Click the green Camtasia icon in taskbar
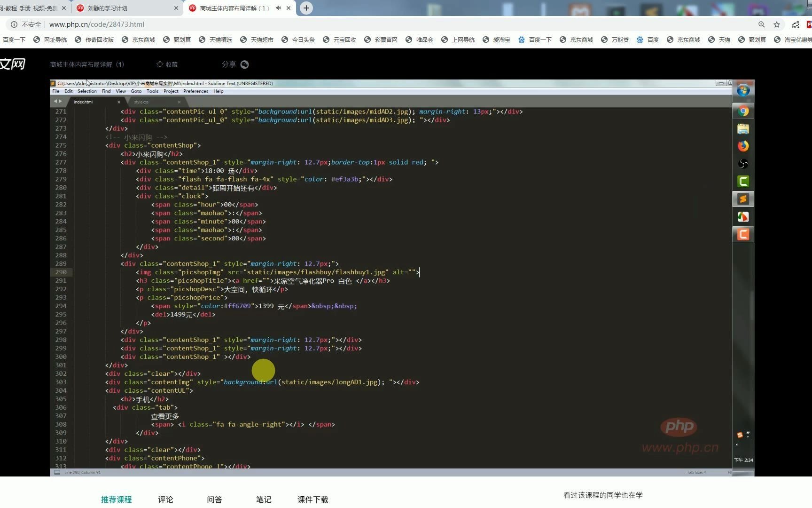This screenshot has height=508, width=812. [743, 181]
